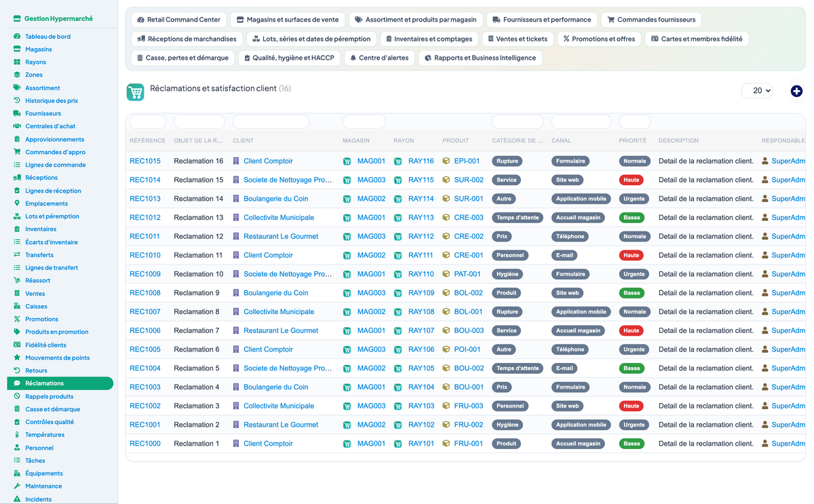The image size is (814, 504).
Task: Open Réceptions de marchandises tab
Action: (x=187, y=39)
